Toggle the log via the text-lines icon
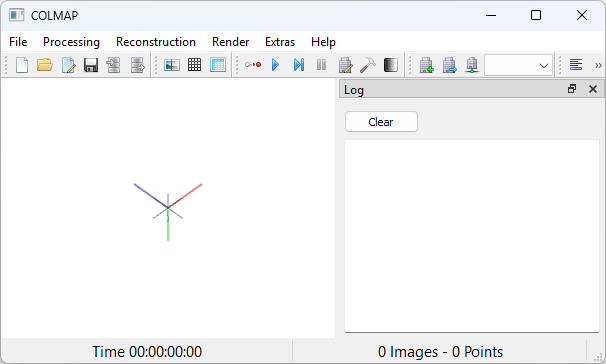This screenshot has height=364, width=606. click(x=576, y=65)
